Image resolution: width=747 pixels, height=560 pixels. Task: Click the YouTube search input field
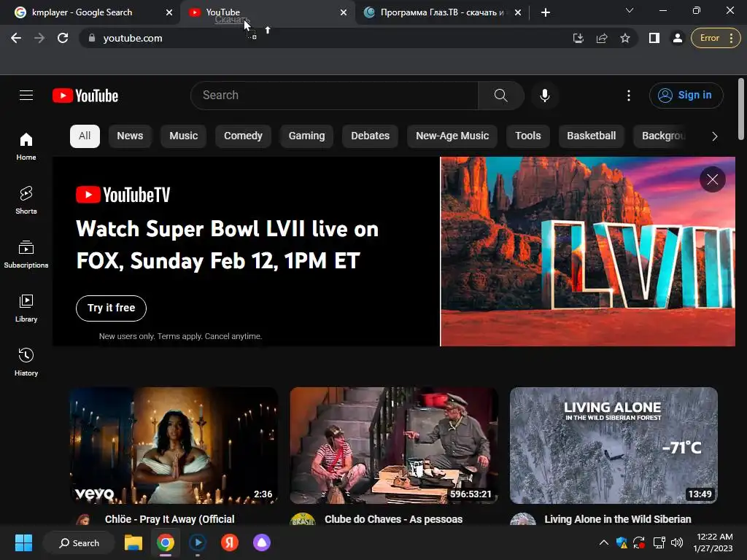pyautogui.click(x=334, y=96)
